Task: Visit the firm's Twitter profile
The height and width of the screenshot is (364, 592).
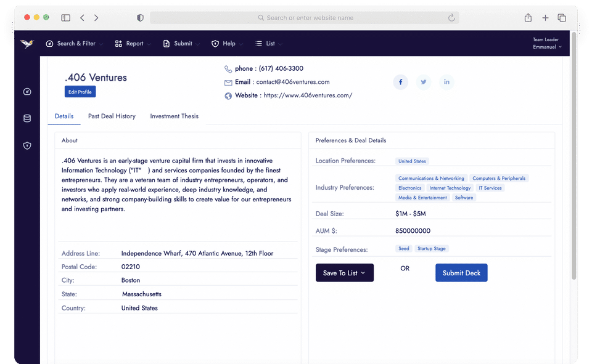Action: coord(424,82)
